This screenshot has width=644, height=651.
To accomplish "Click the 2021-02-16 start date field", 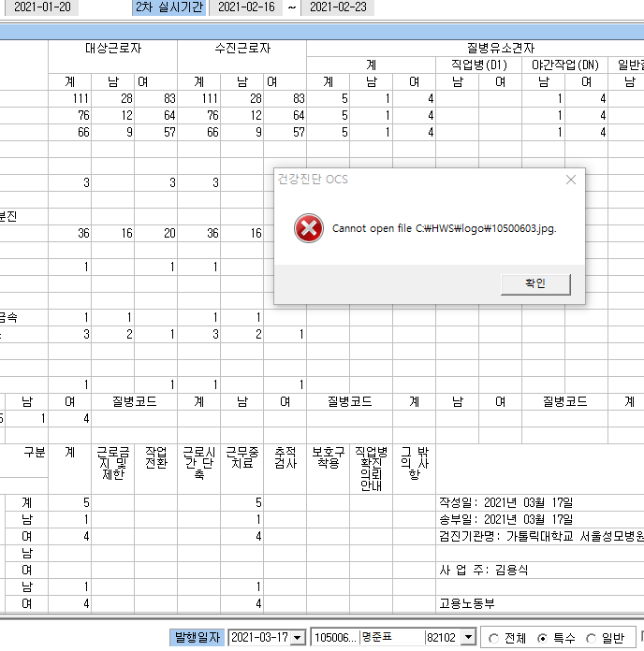I will pyautogui.click(x=246, y=7).
